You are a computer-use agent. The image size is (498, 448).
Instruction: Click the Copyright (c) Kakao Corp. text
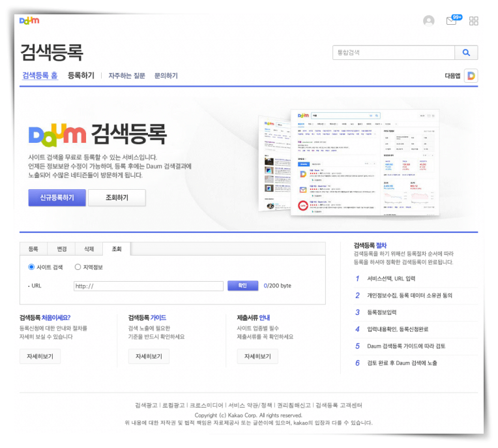pyautogui.click(x=248, y=415)
